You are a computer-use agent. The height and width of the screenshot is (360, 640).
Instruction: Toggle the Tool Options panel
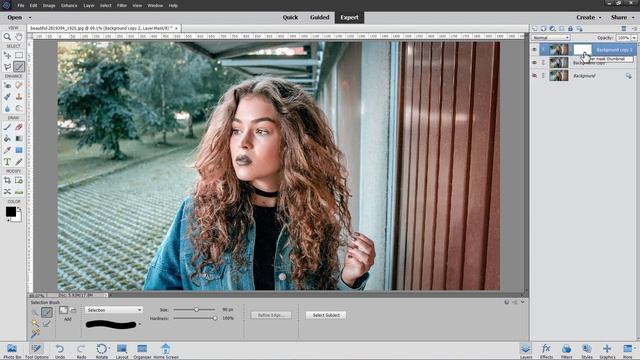point(37,351)
